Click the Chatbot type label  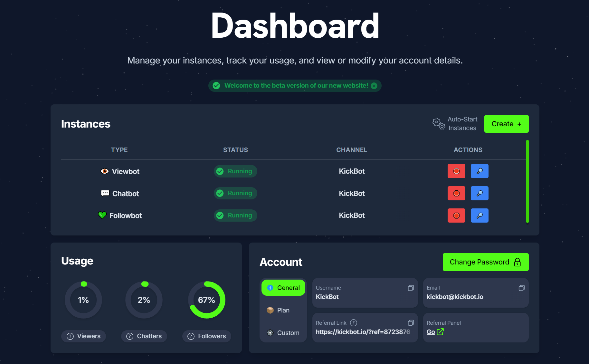(x=126, y=194)
